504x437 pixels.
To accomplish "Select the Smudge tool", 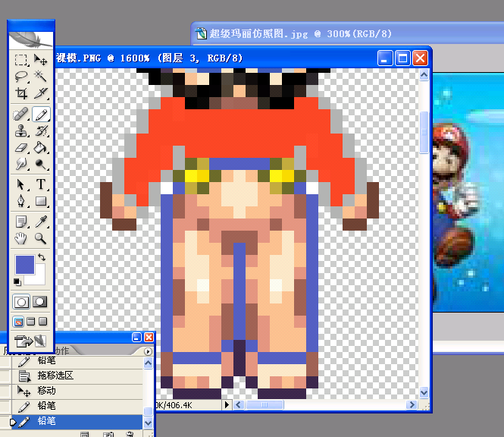I will (x=21, y=164).
